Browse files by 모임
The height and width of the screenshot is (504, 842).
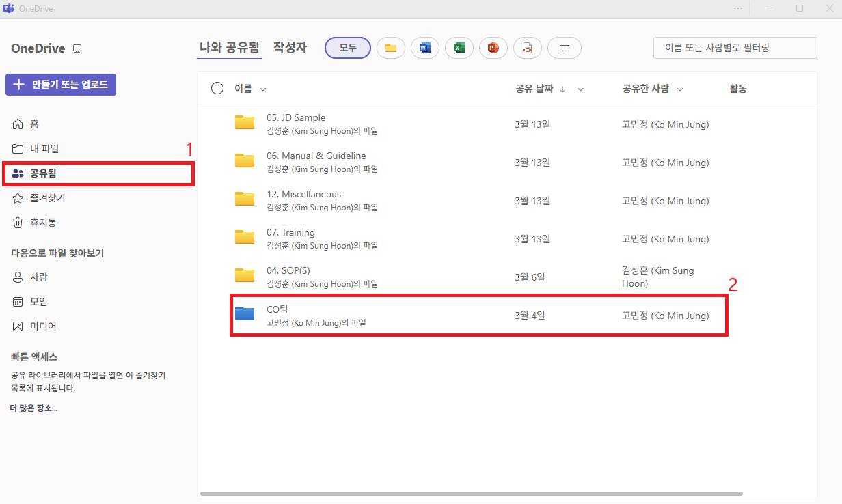30,302
